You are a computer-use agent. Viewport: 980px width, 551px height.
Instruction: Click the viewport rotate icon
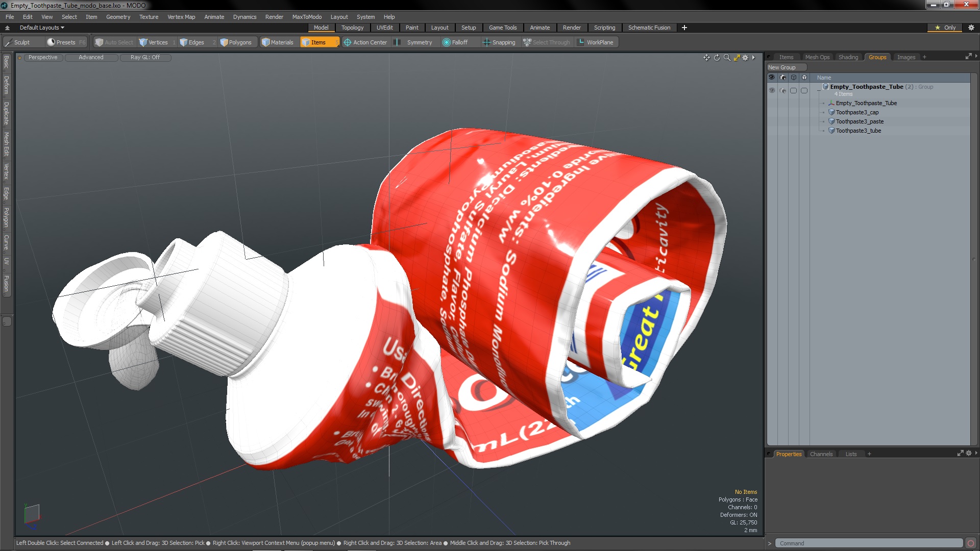pos(717,58)
